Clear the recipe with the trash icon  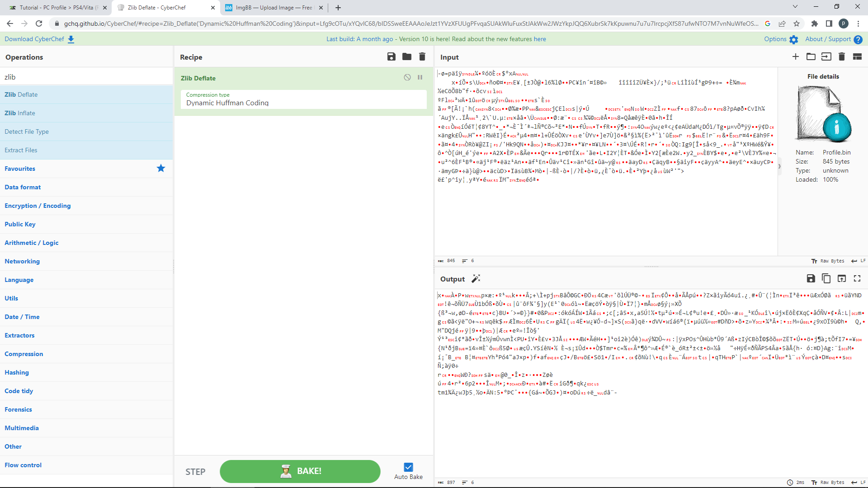pyautogui.click(x=422, y=56)
